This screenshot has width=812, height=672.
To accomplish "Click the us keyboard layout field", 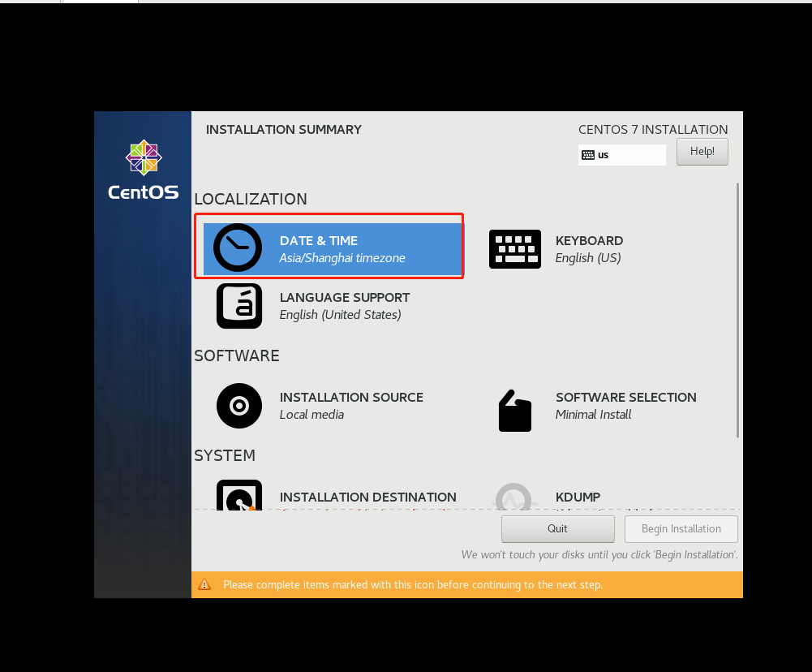I will pyautogui.click(x=622, y=155).
